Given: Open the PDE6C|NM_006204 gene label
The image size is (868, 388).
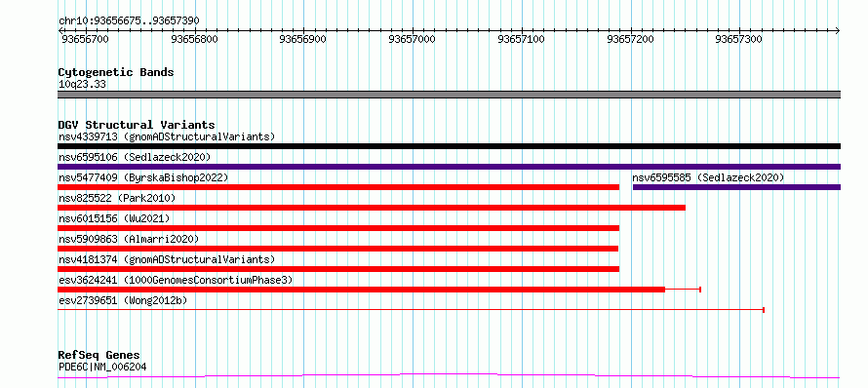Looking at the screenshot, I should [102, 367].
